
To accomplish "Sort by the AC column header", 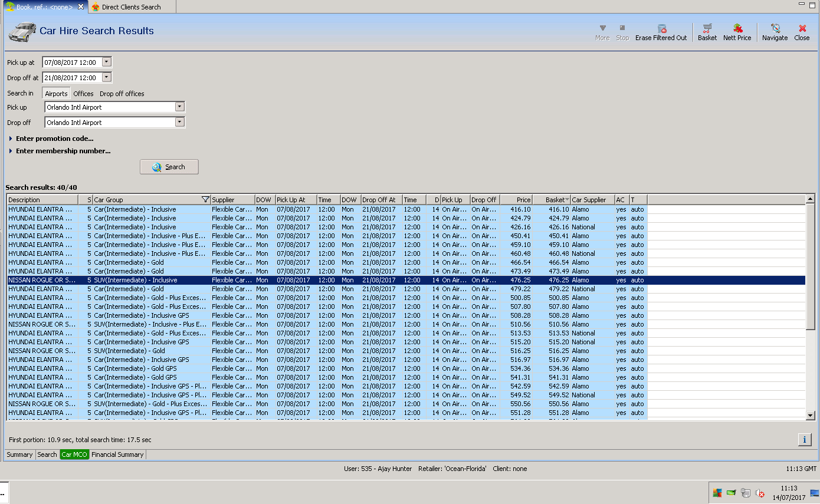I will pos(622,199).
